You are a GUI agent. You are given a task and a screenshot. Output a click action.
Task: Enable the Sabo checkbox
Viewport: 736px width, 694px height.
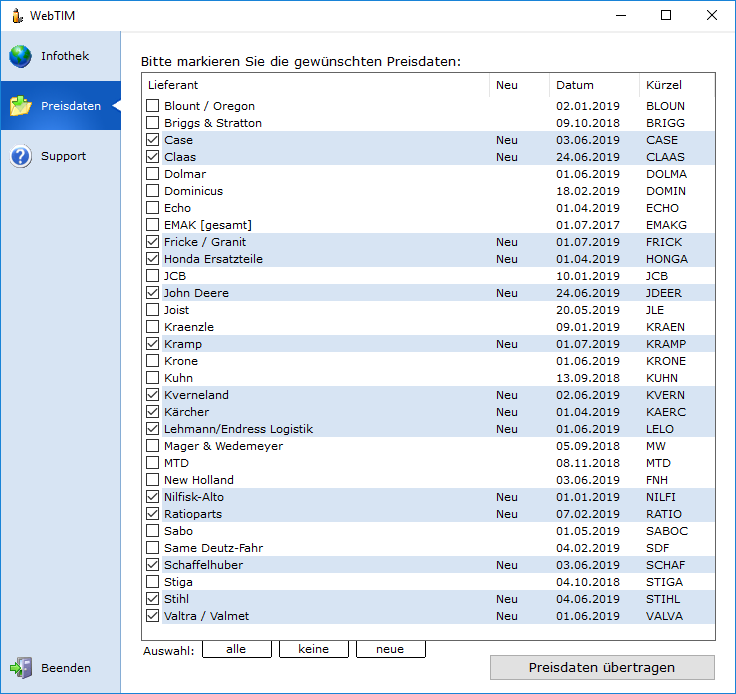tap(153, 531)
